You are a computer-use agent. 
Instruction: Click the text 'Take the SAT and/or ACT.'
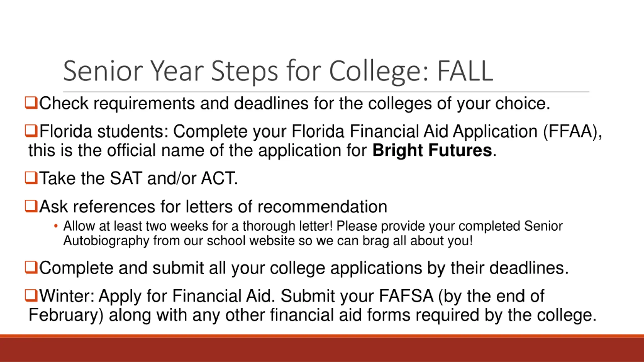coord(139,178)
